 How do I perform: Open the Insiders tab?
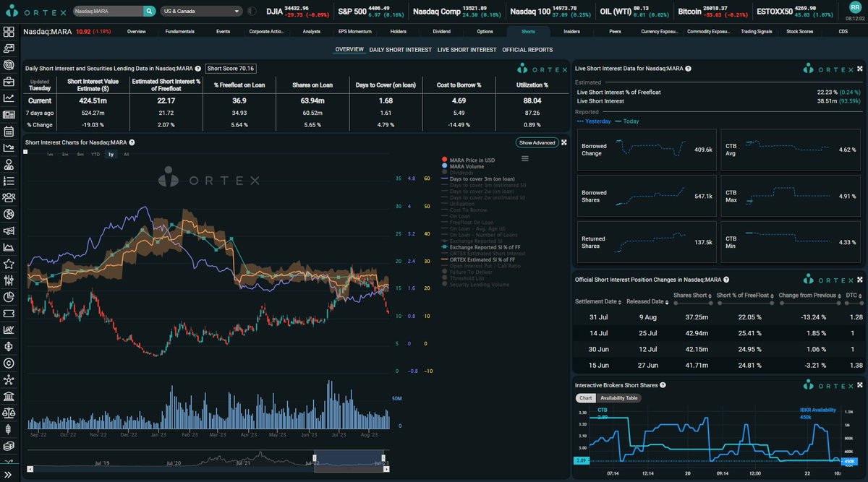571,32
